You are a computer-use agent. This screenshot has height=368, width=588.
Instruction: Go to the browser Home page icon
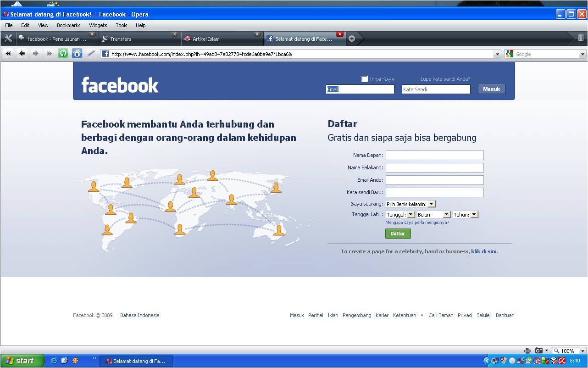(x=77, y=54)
